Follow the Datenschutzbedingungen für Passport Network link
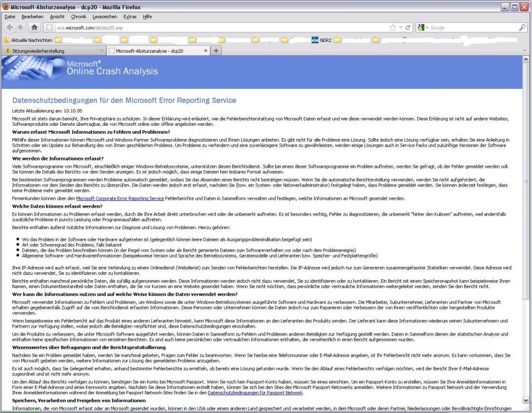This screenshot has height=413, width=532. click(x=255, y=393)
